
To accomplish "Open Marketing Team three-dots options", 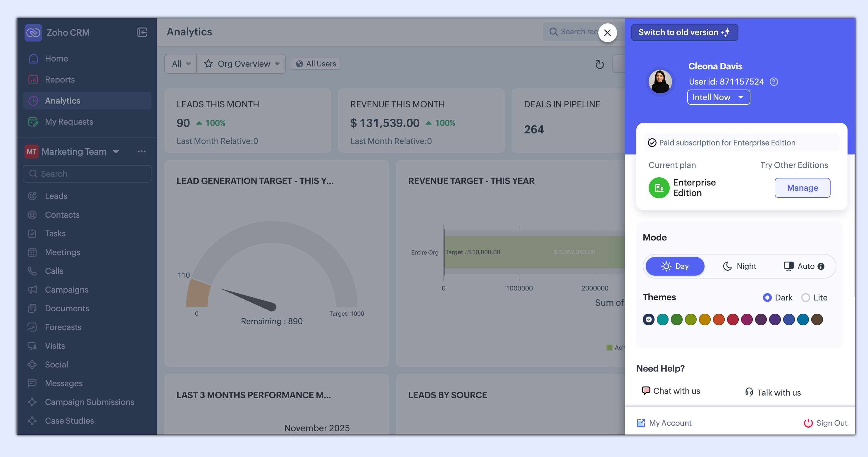I will click(142, 152).
